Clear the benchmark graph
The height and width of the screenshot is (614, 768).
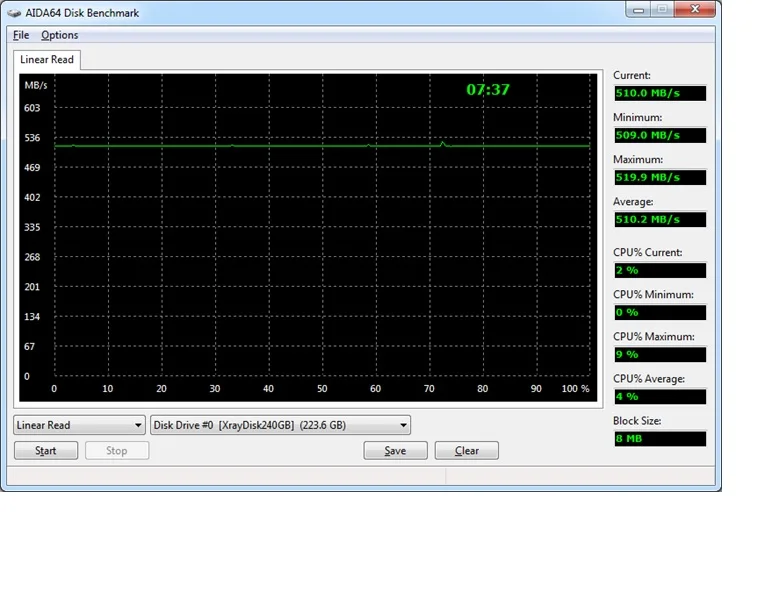(467, 450)
